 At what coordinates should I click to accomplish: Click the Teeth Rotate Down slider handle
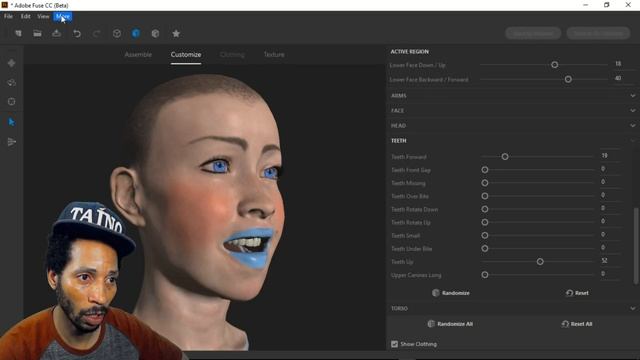pos(484,209)
